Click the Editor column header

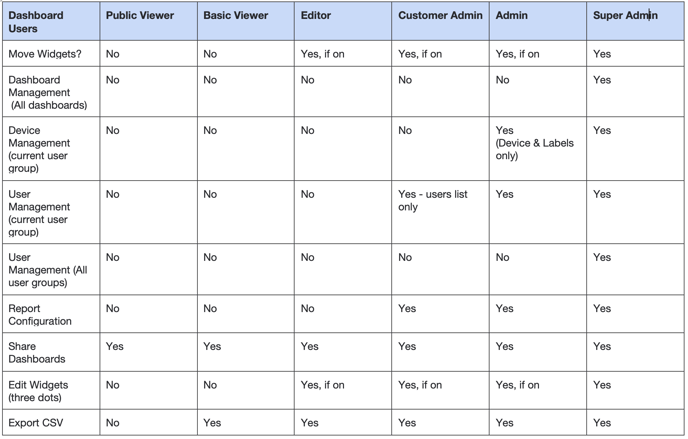click(343, 21)
